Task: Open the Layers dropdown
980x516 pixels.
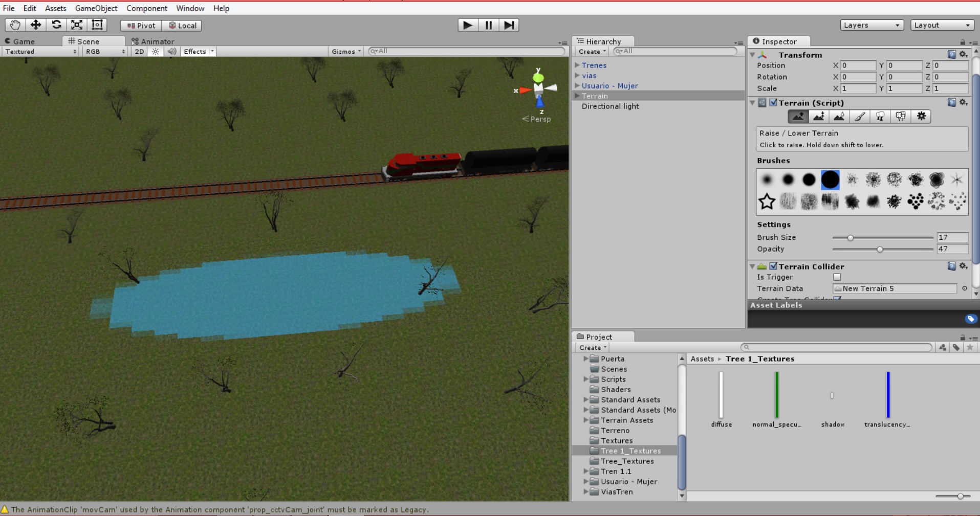Action: pos(871,25)
